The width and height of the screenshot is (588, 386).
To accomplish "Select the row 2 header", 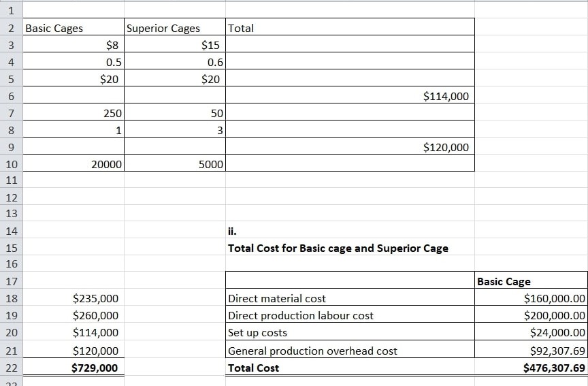I will point(11,28).
